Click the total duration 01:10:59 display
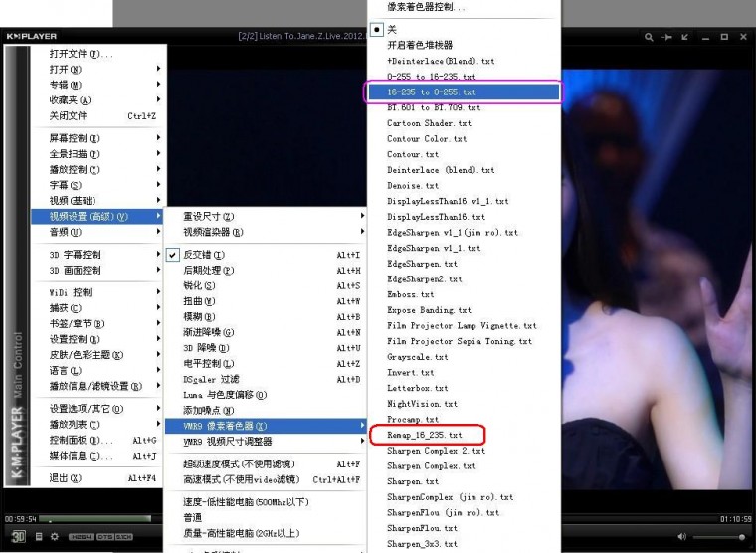This screenshot has width=756, height=553. [x=736, y=519]
